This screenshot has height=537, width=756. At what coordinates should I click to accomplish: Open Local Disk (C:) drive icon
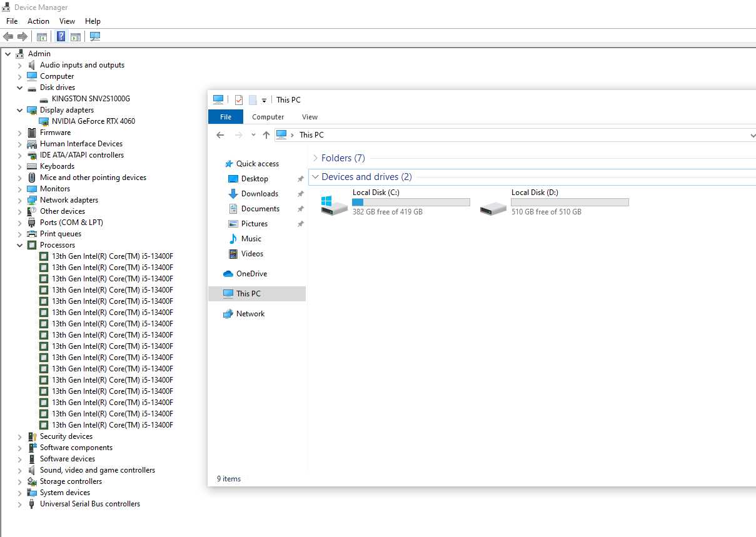point(334,204)
